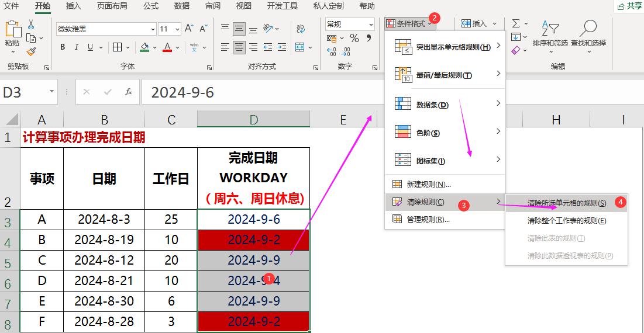644x333 pixels.
Task: Click the 共享 share button
Action: 629,6
